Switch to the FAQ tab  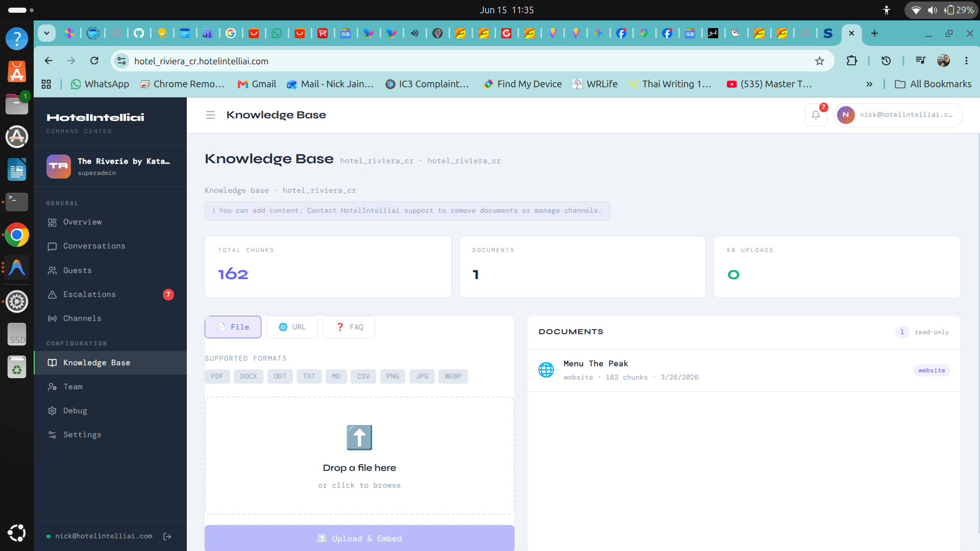tap(349, 327)
